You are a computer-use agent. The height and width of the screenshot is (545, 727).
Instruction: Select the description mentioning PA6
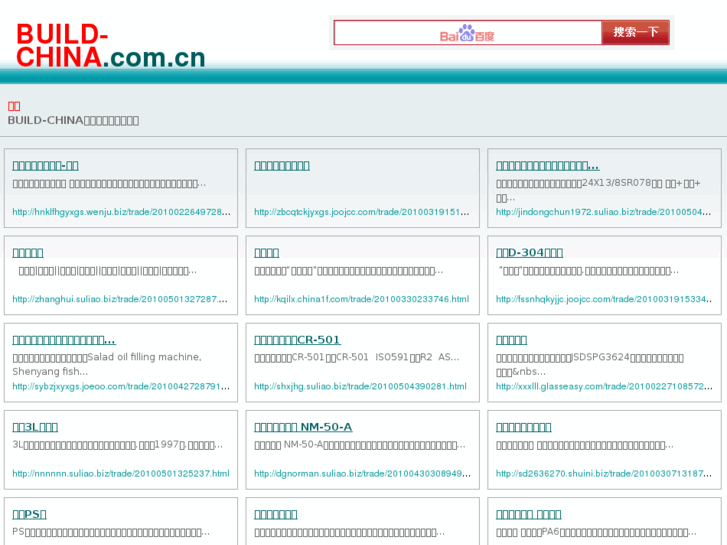pyautogui.click(x=596, y=532)
